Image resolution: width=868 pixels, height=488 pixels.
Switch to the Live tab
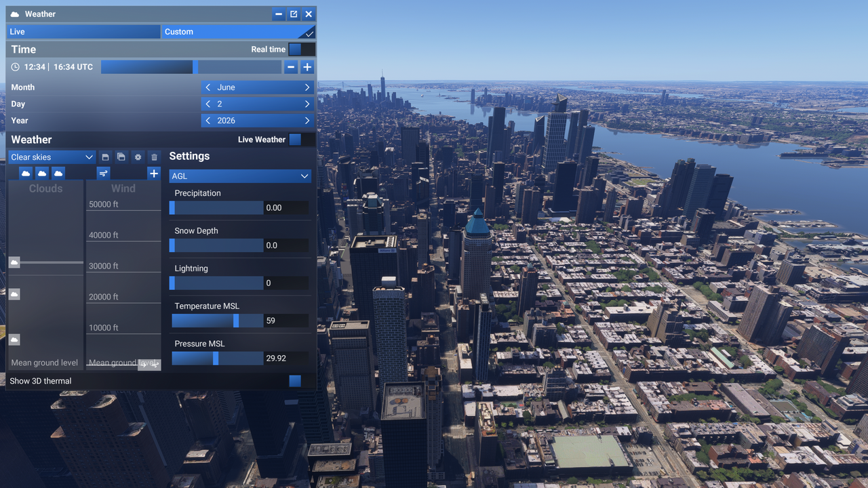[x=83, y=32]
